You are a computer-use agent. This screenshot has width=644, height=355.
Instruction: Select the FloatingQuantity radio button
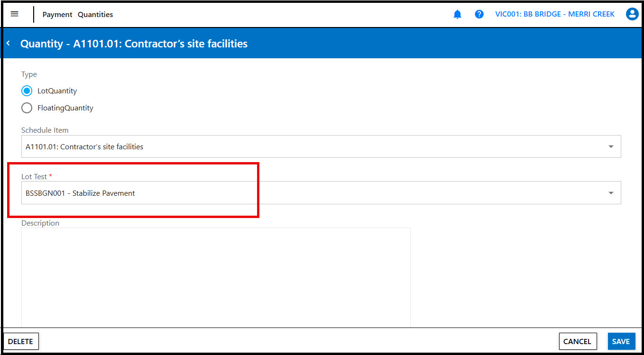[27, 108]
